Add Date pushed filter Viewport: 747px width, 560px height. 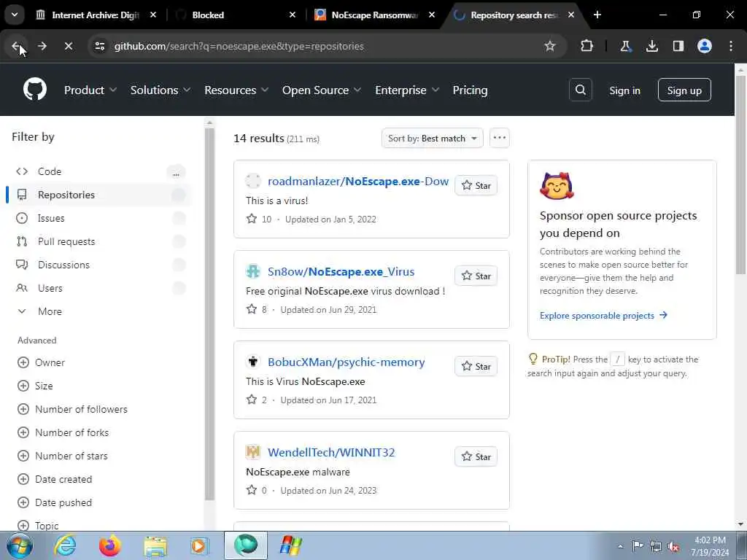coord(55,502)
